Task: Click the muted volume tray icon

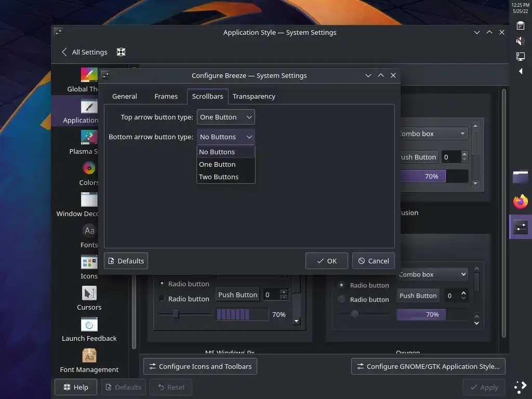Action: pos(521,41)
